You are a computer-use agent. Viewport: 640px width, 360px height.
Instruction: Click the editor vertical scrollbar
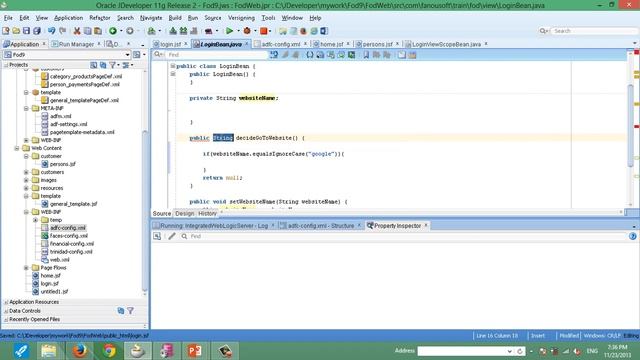click(x=631, y=125)
